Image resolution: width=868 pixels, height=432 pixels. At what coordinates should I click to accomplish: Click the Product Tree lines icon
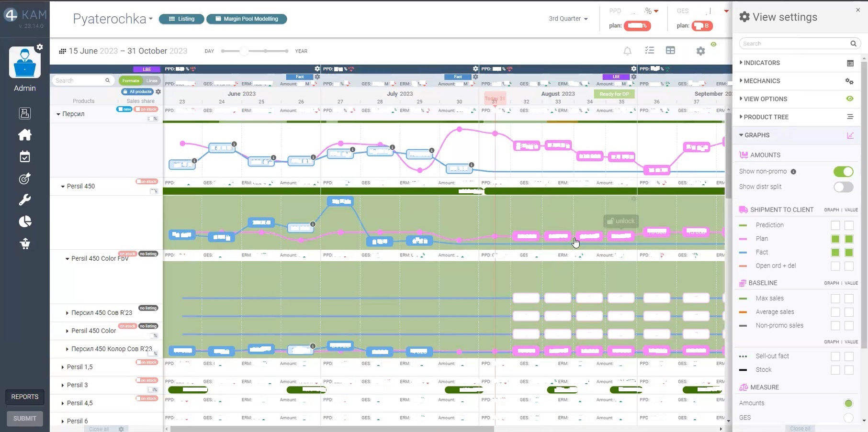[x=850, y=117]
